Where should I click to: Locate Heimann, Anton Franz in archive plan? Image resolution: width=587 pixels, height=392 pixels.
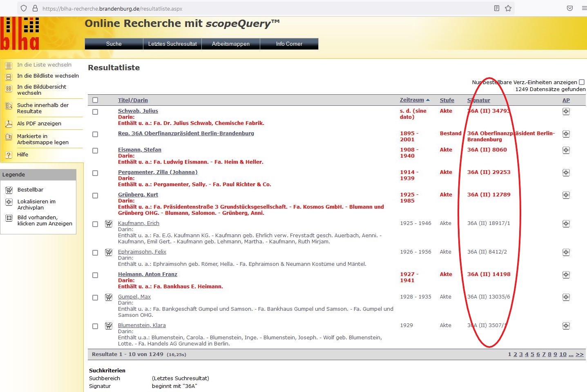566,275
